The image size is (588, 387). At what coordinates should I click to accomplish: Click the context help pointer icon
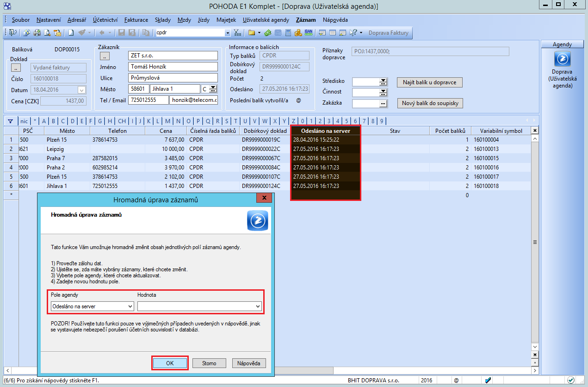(353, 32)
